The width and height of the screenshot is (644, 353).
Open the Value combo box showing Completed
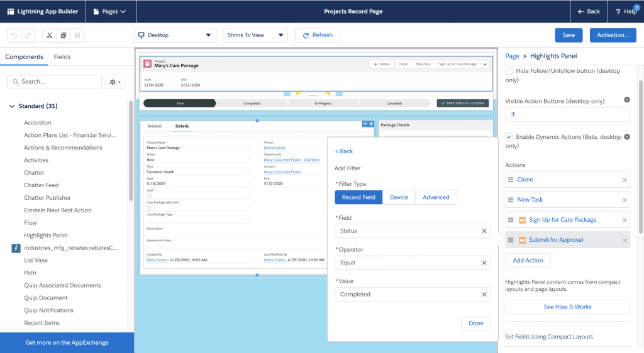(x=413, y=295)
